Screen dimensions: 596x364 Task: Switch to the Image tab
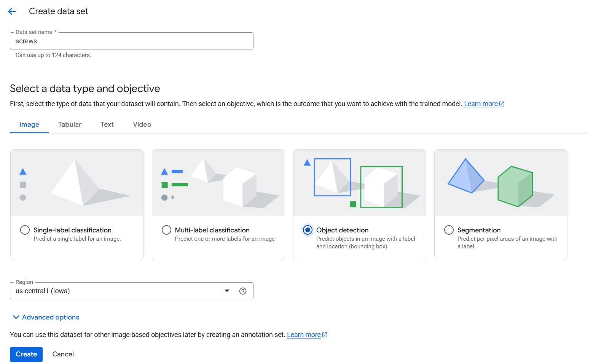click(x=29, y=124)
